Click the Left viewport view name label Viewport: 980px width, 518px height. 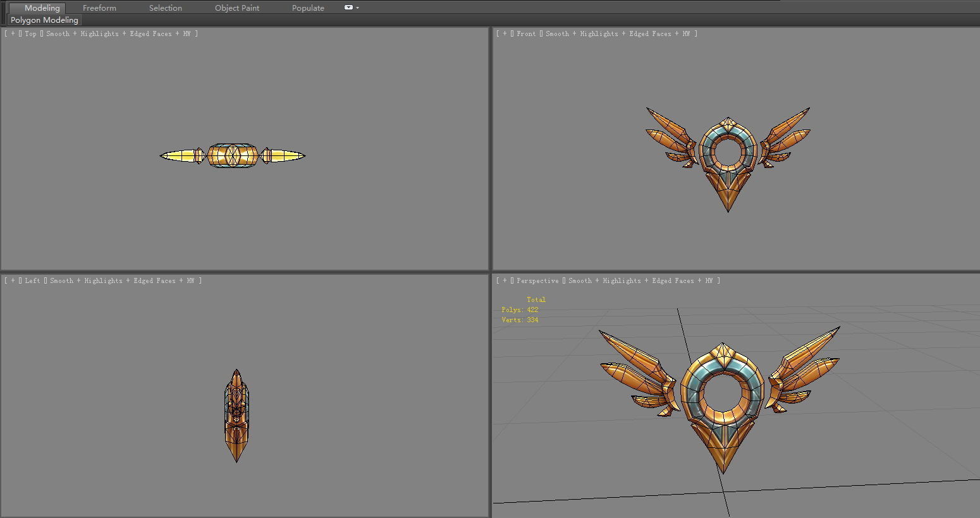(x=33, y=280)
